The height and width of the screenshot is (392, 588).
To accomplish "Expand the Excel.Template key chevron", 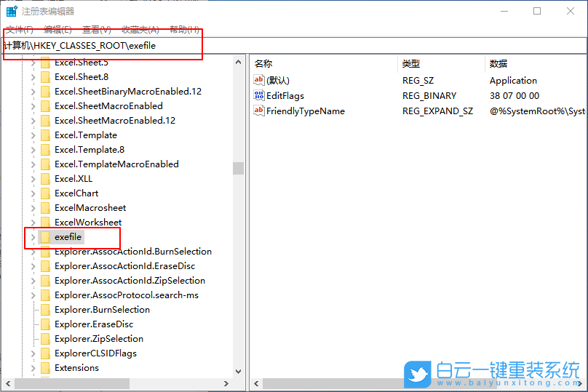I will (x=33, y=135).
